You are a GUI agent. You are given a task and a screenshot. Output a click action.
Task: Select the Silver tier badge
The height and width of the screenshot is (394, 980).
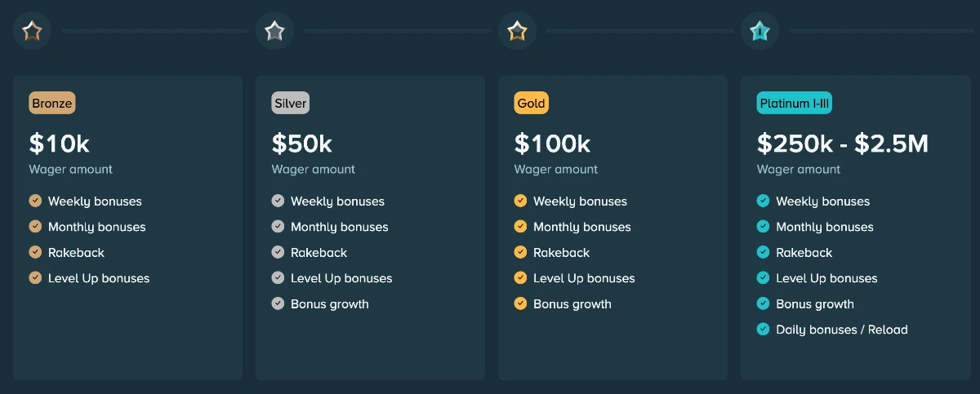(x=291, y=104)
